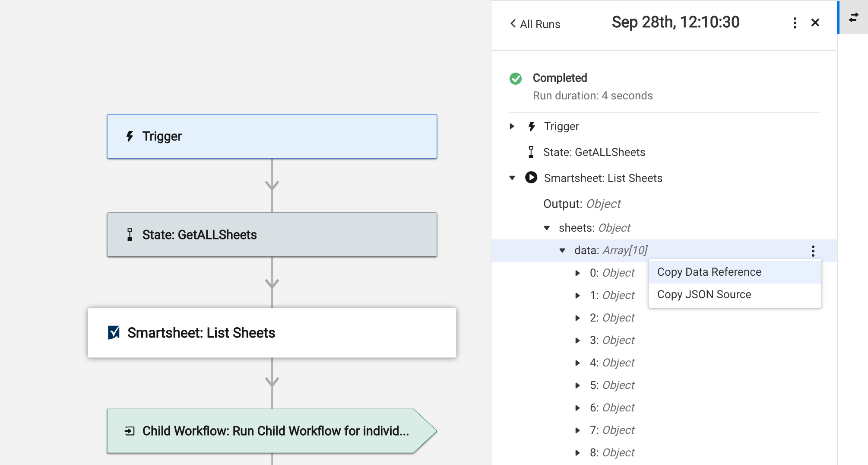Click the Child Workflow arrow icon
The height and width of the screenshot is (465, 868).
click(x=130, y=431)
